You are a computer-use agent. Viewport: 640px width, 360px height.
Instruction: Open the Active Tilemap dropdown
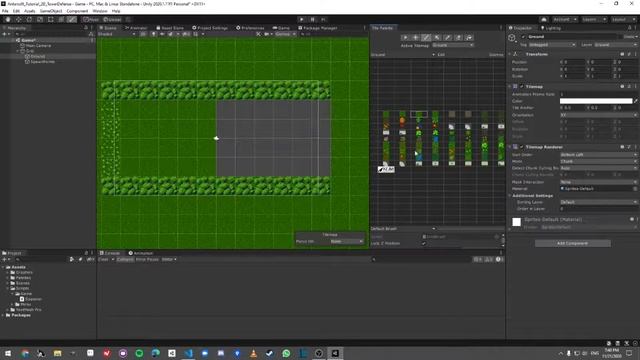coord(453,45)
